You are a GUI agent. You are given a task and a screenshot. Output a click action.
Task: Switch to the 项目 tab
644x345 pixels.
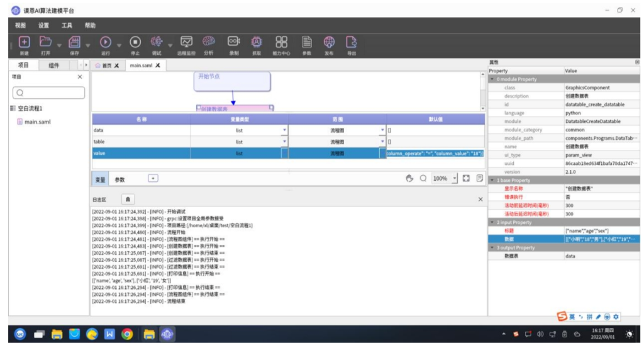[24, 65]
